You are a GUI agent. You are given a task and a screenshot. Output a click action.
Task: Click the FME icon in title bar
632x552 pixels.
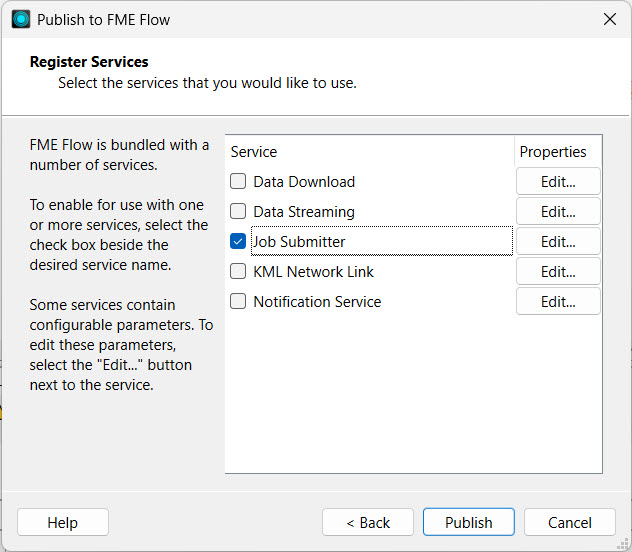click(x=21, y=19)
